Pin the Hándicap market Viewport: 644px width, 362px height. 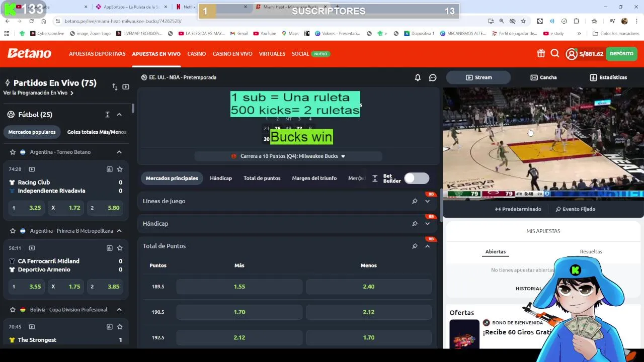pyautogui.click(x=415, y=224)
